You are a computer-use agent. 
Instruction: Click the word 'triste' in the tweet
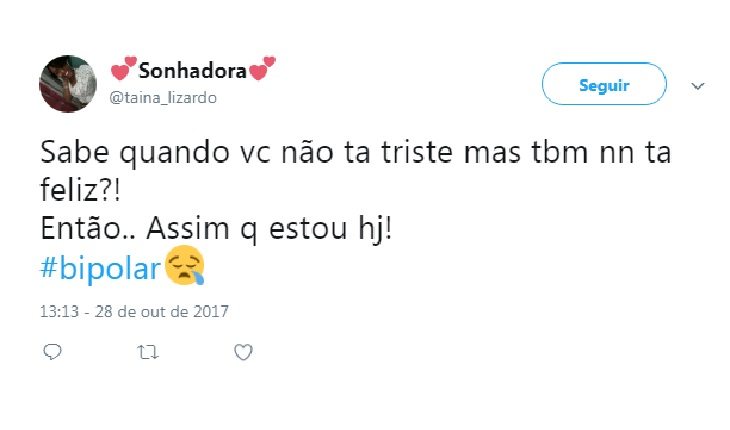[417, 153]
